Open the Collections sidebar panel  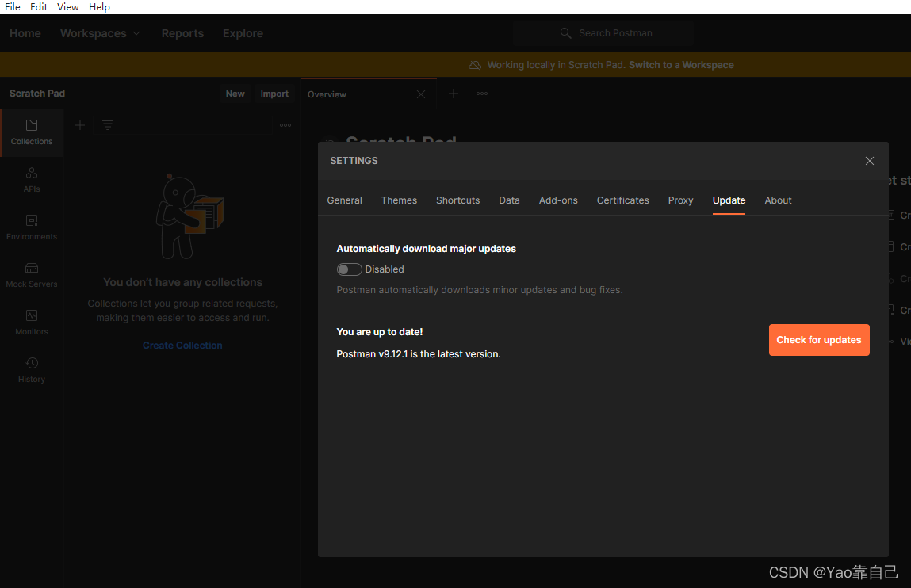pyautogui.click(x=32, y=133)
